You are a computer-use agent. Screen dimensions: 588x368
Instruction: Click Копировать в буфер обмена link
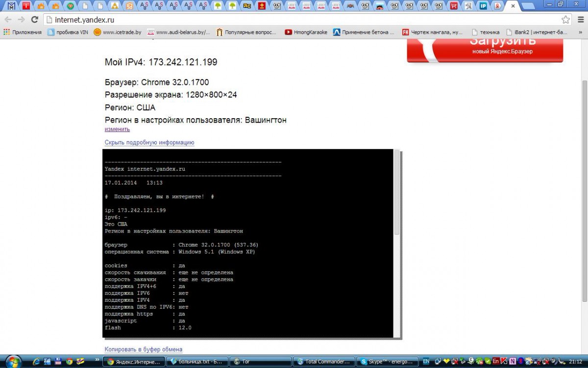[143, 349]
